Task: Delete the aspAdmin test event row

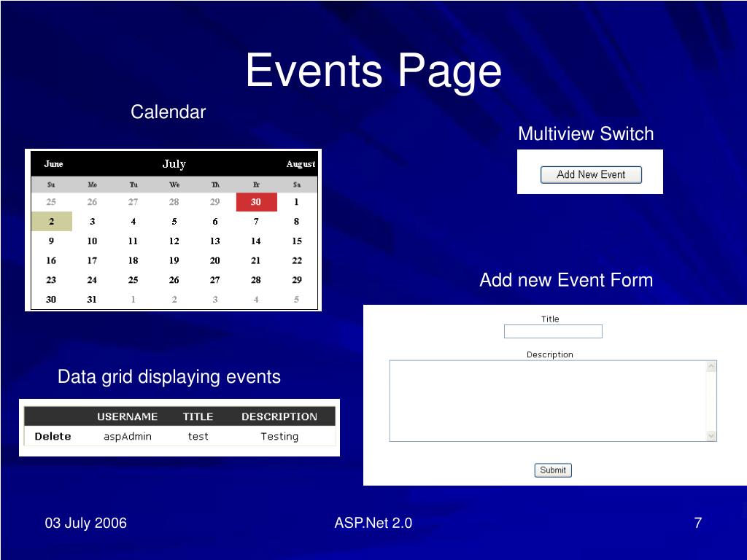Action: click(53, 436)
